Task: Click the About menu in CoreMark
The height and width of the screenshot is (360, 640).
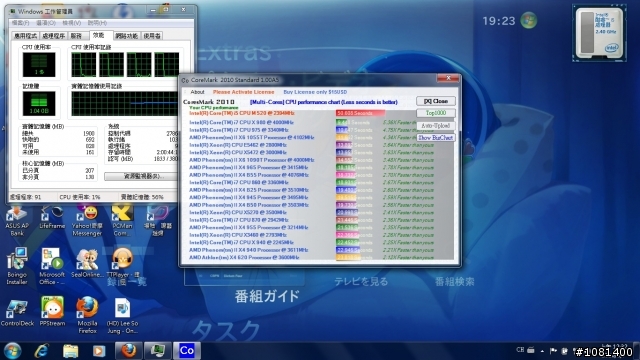Action: (198, 92)
